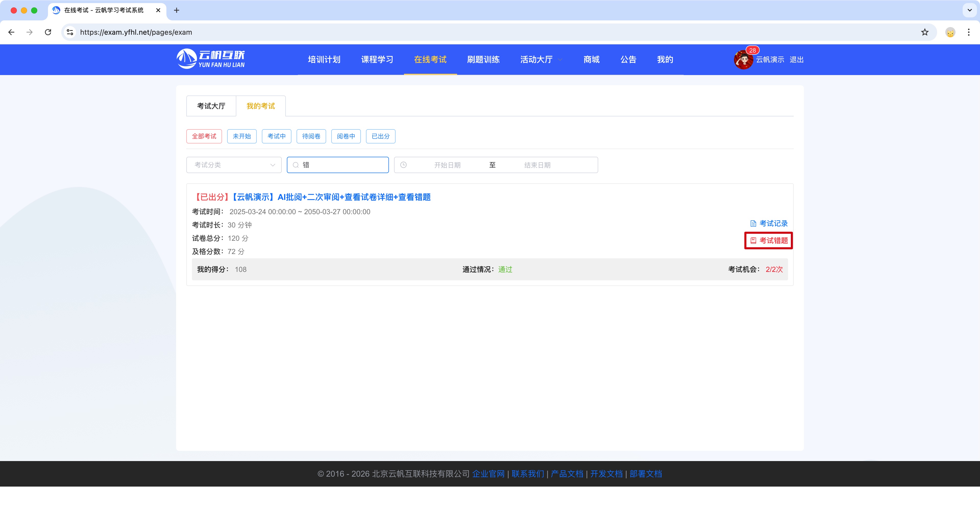Select the 全部考试 filter
This screenshot has height=507, width=980.
[204, 136]
